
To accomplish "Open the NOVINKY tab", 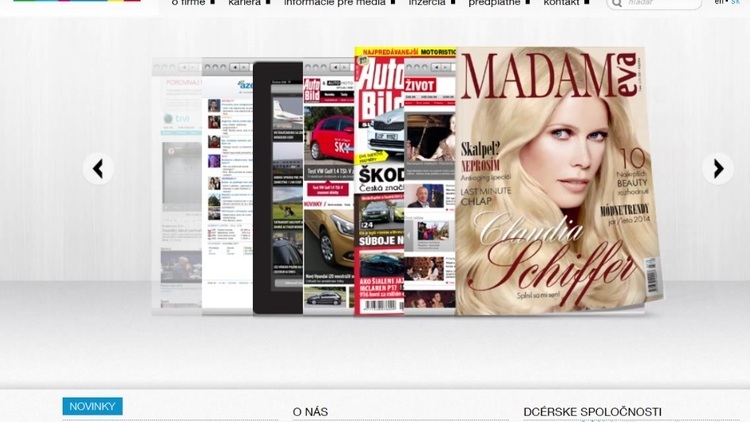I will click(x=92, y=406).
